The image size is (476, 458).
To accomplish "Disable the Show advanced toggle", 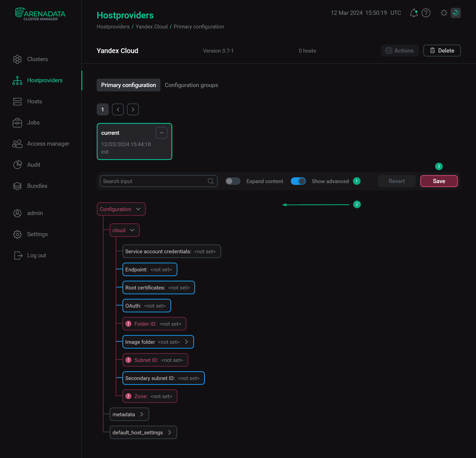I will pyautogui.click(x=298, y=181).
